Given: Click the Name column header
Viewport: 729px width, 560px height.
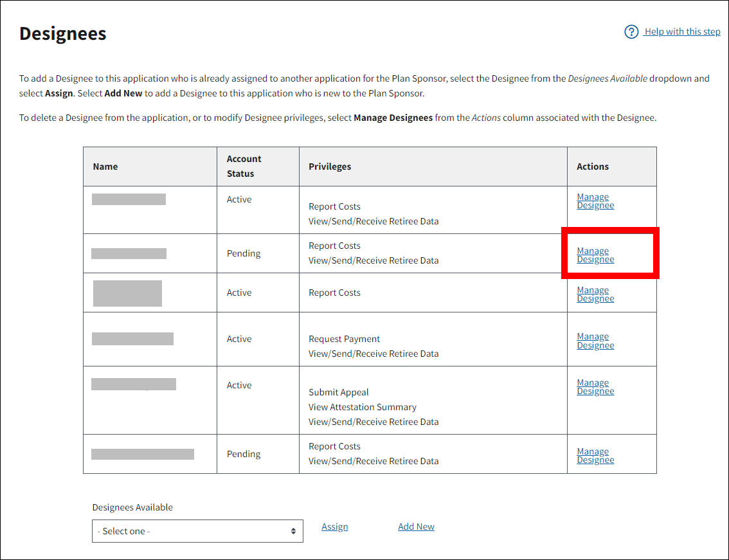Looking at the screenshot, I should point(105,167).
